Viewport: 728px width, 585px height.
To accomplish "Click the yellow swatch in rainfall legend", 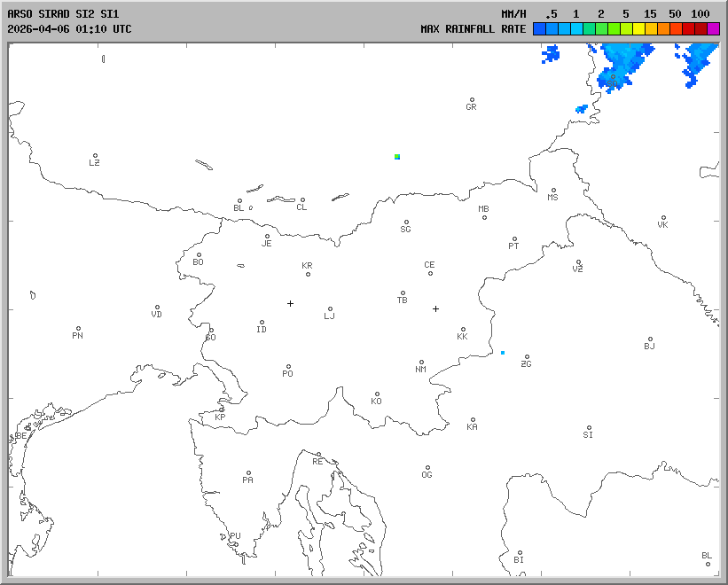I will pos(638,28).
